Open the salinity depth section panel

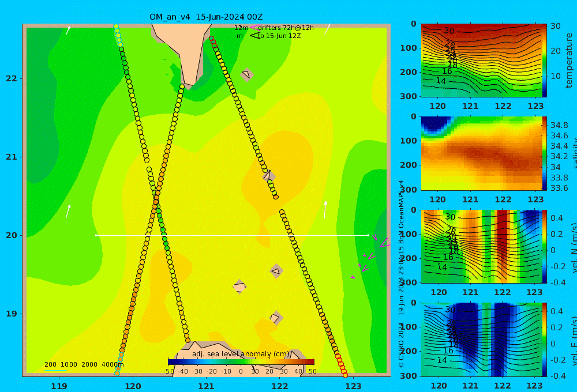(x=481, y=153)
